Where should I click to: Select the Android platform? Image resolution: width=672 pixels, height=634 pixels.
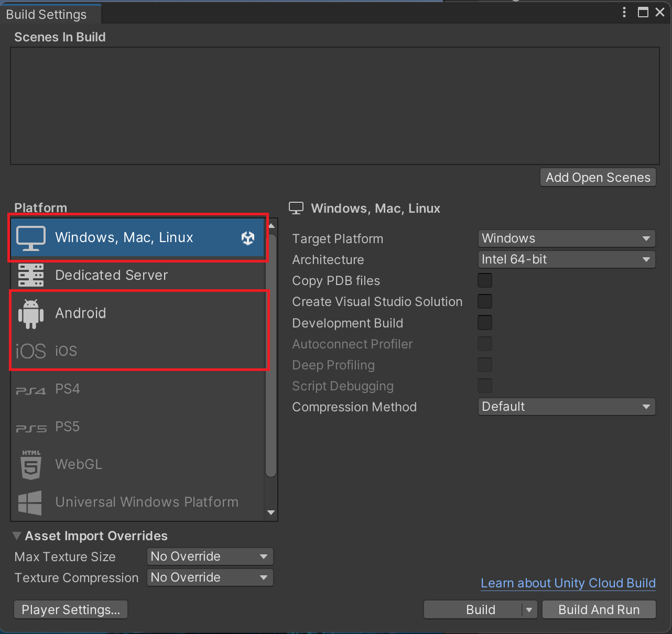(x=138, y=313)
